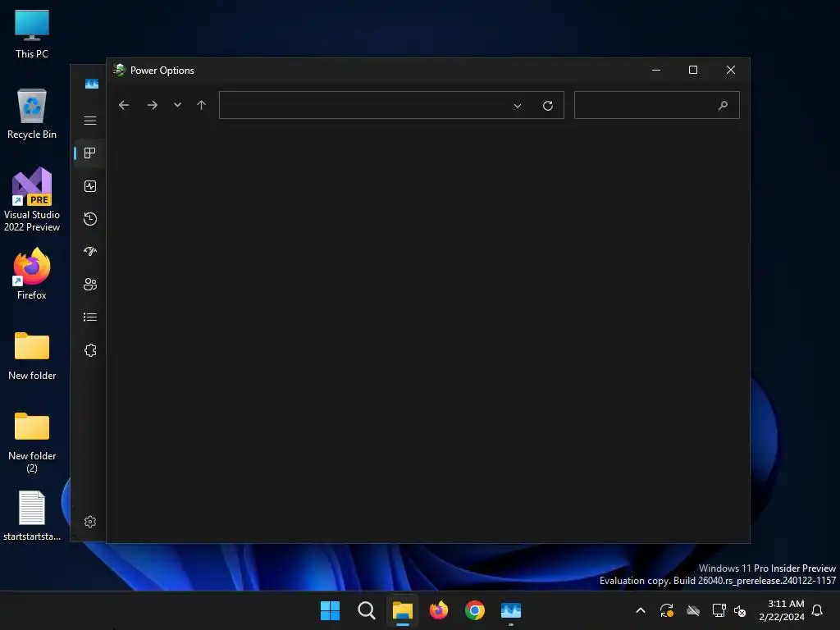Screen dimensions: 840x630
Task: Open Users page in Task Manager sidebar
Action: pyautogui.click(x=90, y=285)
